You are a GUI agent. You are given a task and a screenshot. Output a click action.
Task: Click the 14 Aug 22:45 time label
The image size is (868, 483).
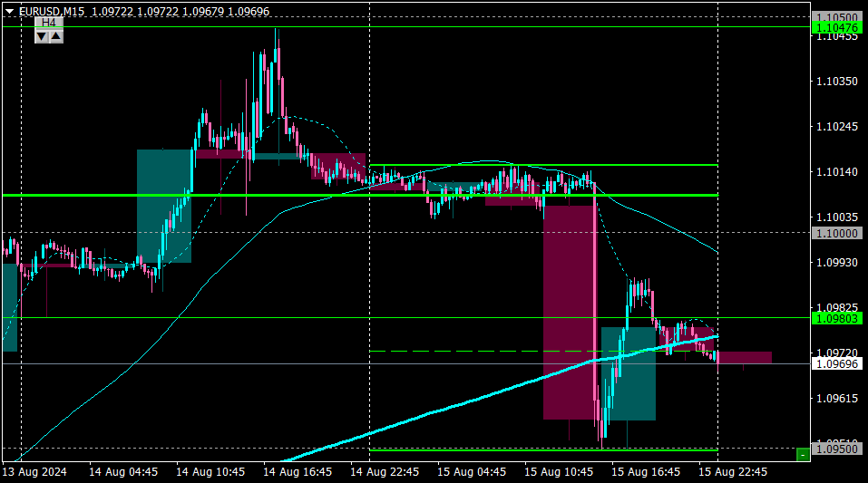pos(385,472)
